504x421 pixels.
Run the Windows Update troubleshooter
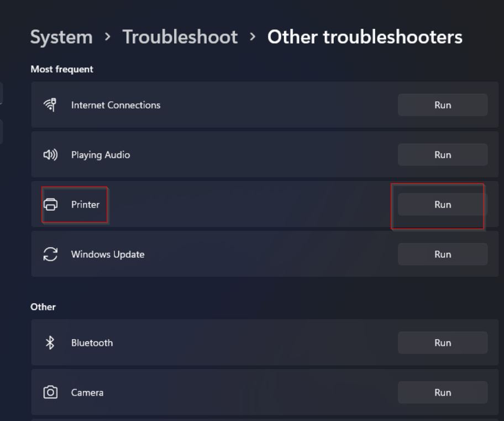[x=442, y=254]
